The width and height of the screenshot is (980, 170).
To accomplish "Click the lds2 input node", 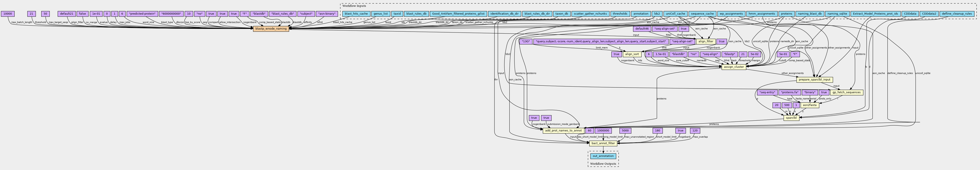I will (x=657, y=14).
